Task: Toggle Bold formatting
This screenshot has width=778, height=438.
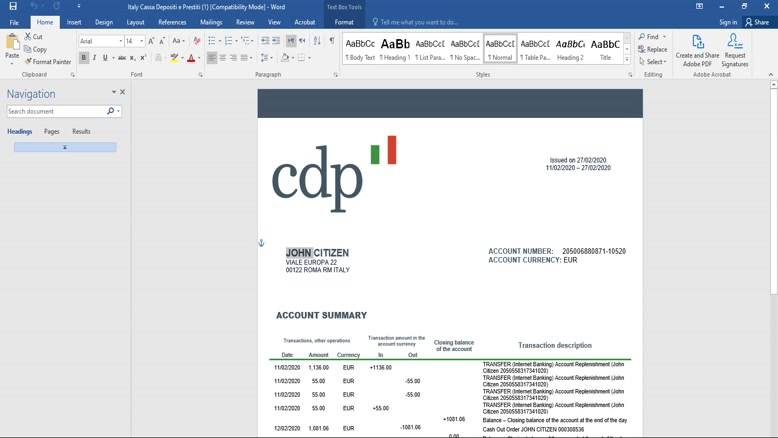Action: click(x=83, y=58)
